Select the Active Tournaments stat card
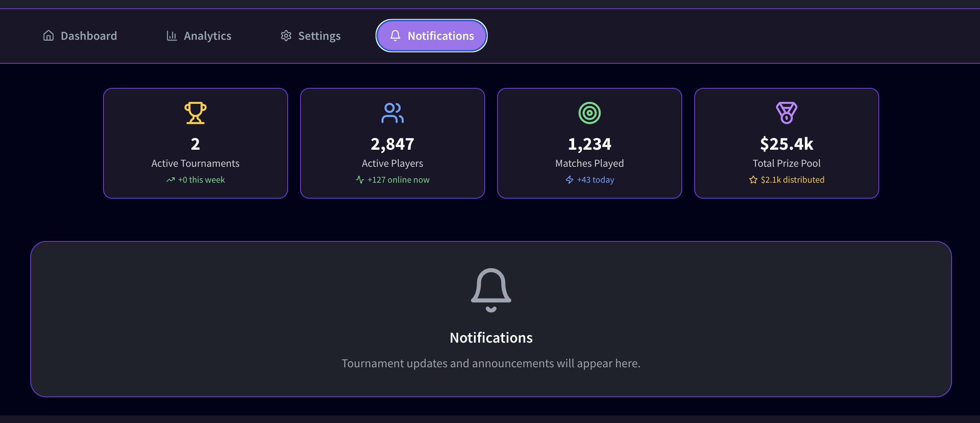Image resolution: width=980 pixels, height=423 pixels. click(196, 143)
